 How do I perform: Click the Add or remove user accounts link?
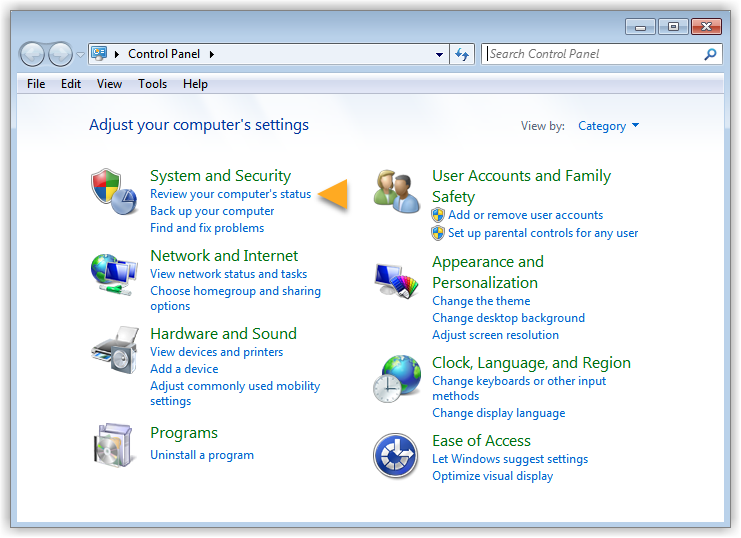525,215
